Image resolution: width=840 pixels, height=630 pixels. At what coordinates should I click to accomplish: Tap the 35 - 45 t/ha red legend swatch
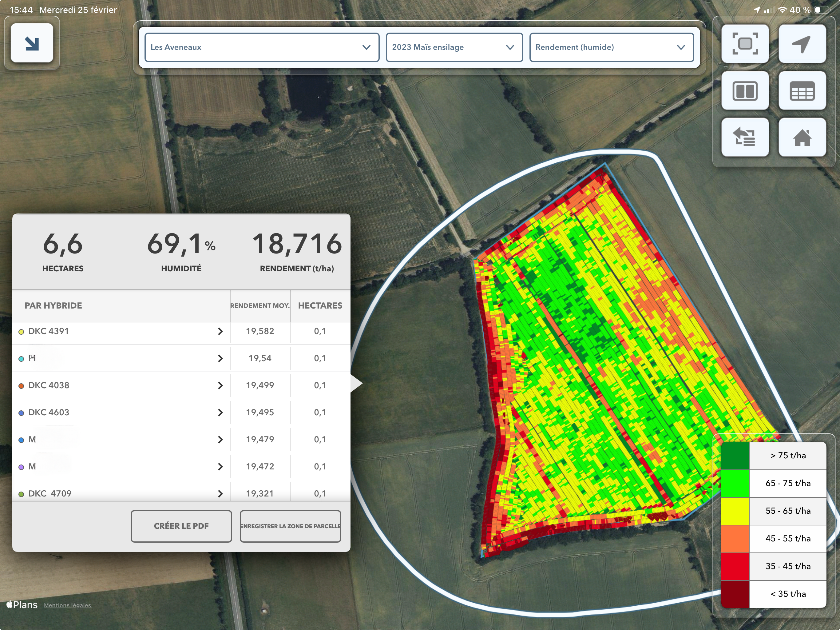pos(735,566)
